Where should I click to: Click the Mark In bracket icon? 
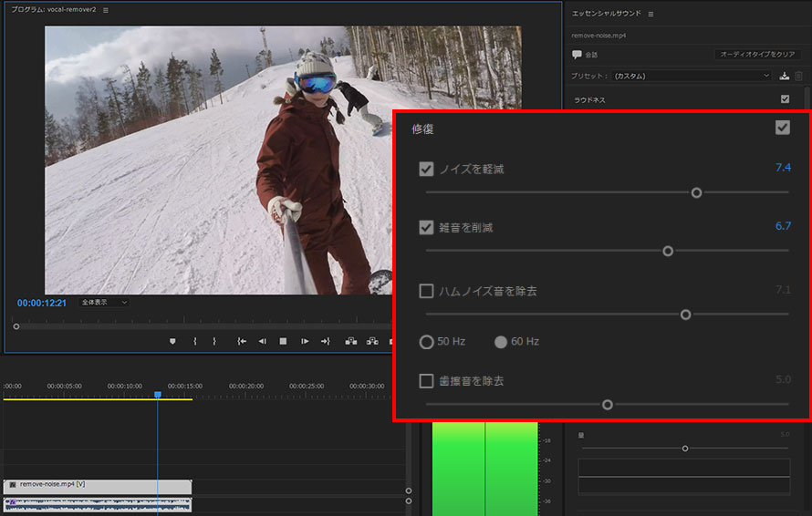tap(194, 341)
